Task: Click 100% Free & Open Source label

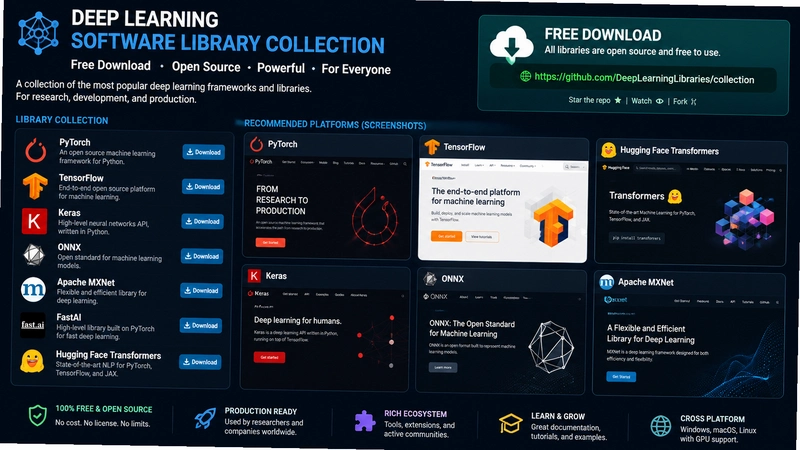Action: click(104, 409)
